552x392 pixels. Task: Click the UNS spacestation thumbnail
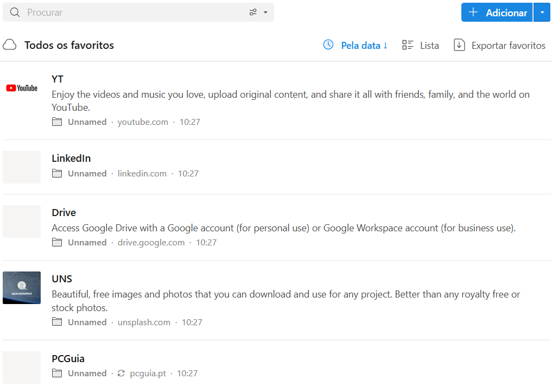[x=22, y=288]
